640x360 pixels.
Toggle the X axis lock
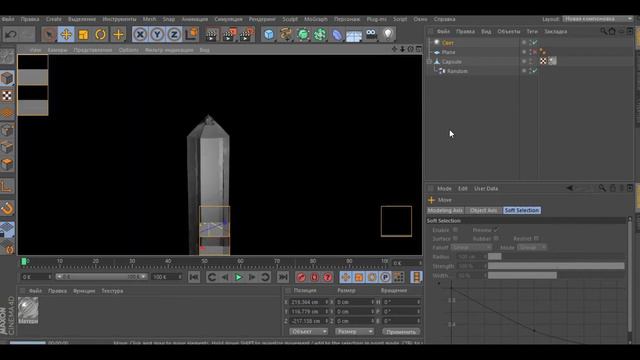140,35
